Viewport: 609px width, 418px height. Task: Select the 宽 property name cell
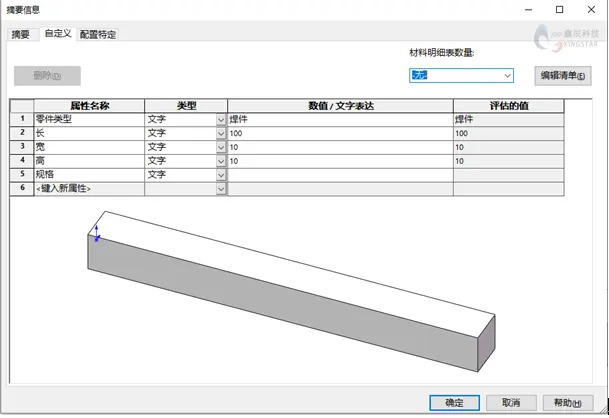89,147
